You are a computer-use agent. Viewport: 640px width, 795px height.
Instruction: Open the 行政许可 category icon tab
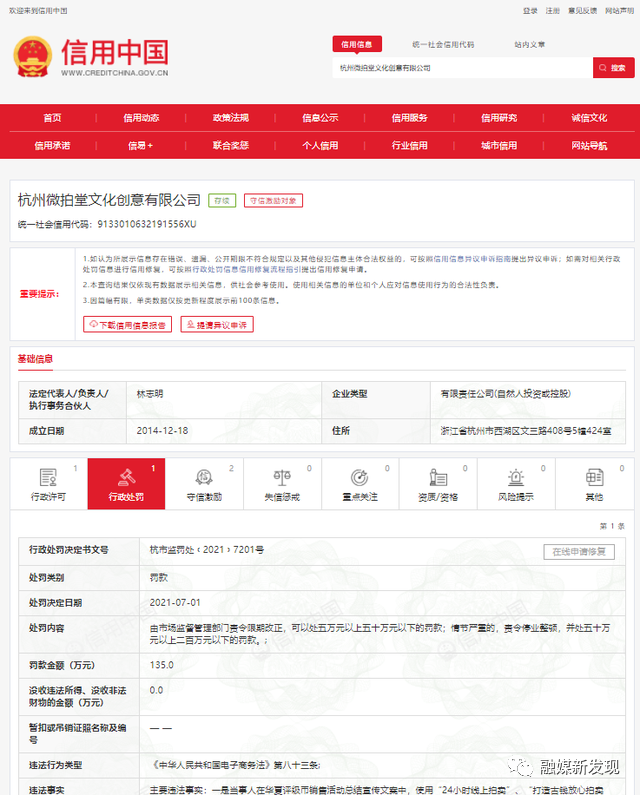pos(49,484)
